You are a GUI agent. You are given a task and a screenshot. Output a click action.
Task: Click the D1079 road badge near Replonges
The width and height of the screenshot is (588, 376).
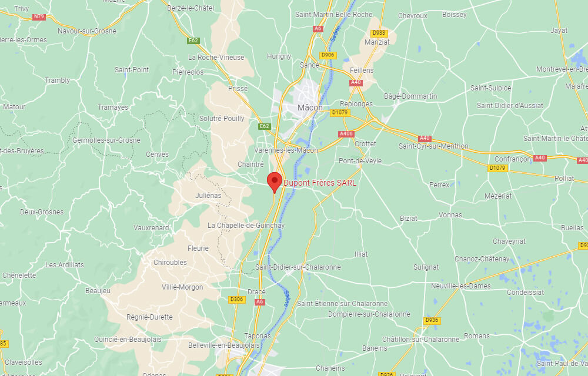pyautogui.click(x=340, y=112)
